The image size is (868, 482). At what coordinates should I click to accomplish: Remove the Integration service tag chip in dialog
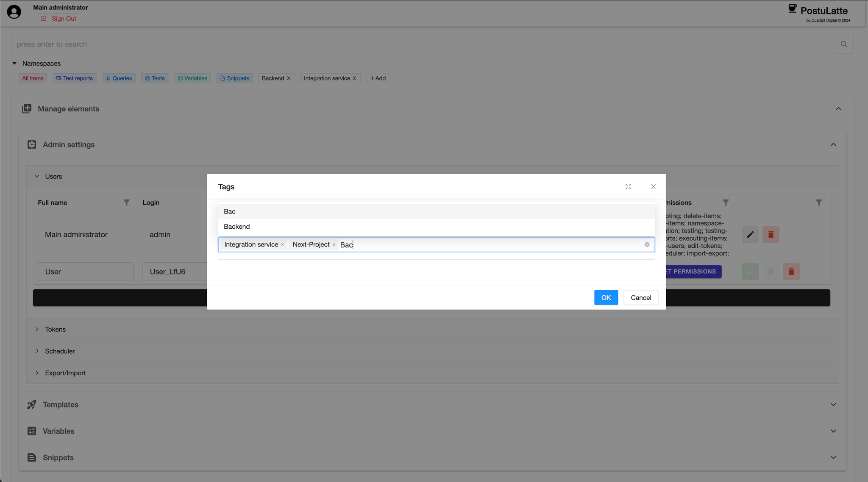(x=282, y=245)
